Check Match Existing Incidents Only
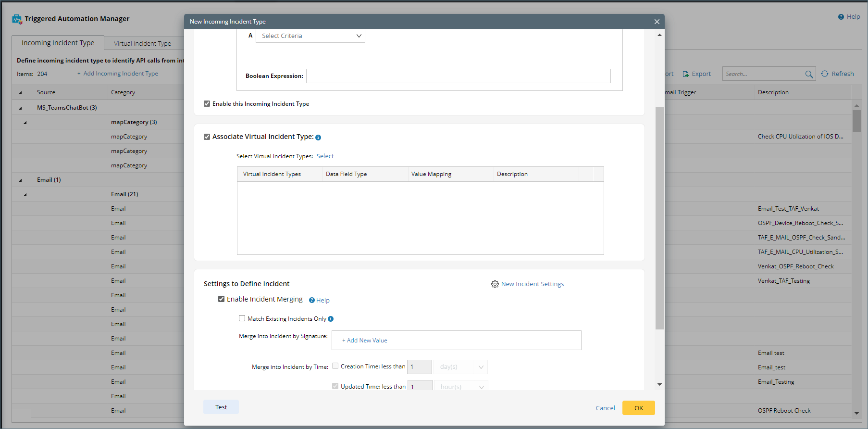This screenshot has width=868, height=429. click(x=242, y=318)
